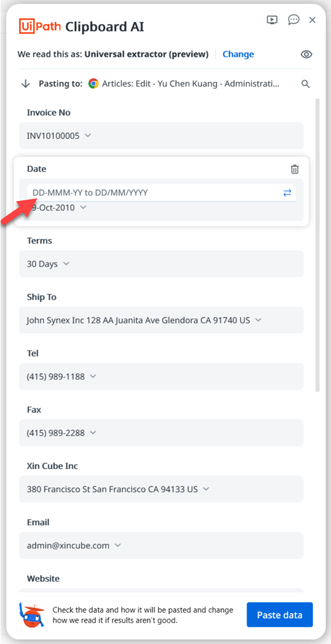
Task: Toggle the eye preview icon
Action: point(306,54)
